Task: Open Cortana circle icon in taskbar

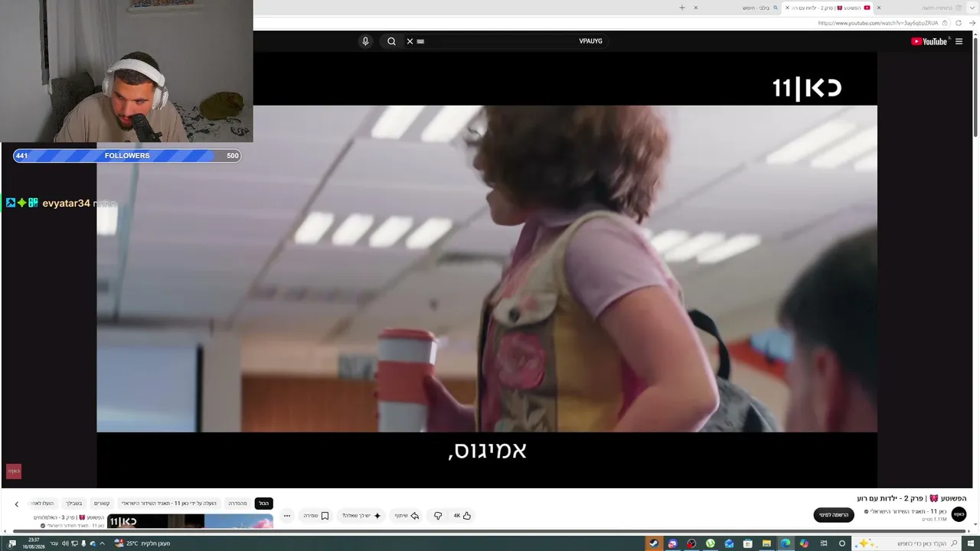Action: click(x=842, y=543)
